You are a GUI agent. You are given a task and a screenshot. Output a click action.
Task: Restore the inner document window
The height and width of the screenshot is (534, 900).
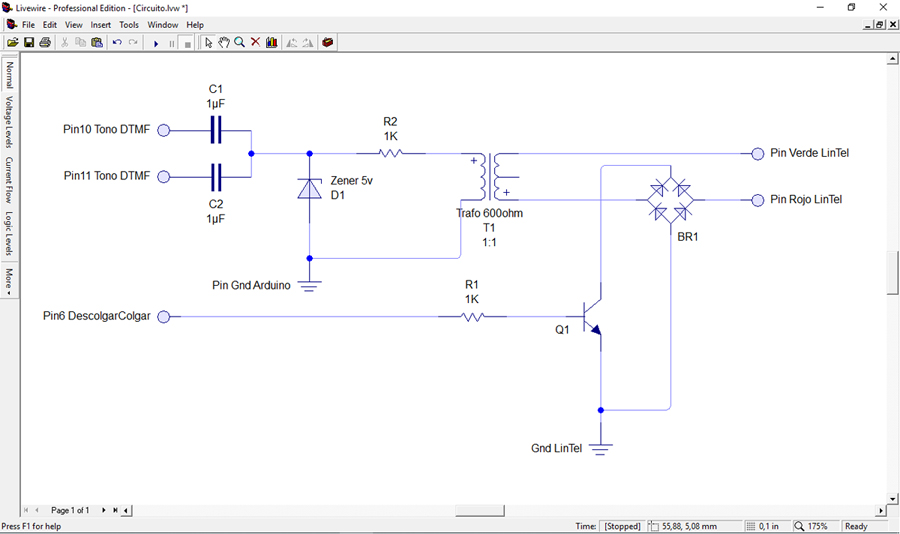click(879, 25)
